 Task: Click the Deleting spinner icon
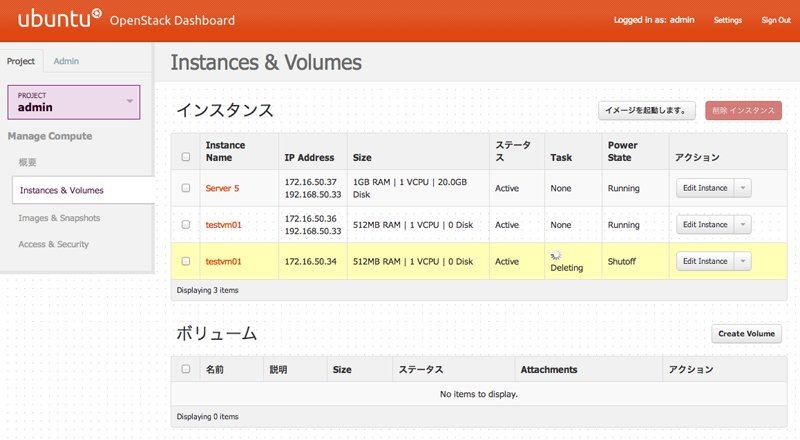coord(556,256)
